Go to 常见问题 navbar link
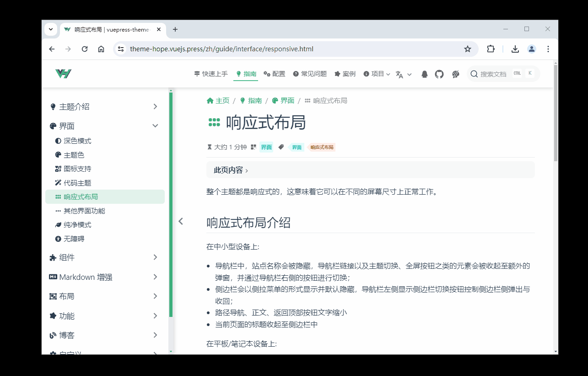Screen dimensions: 588x376 click(x=310, y=74)
